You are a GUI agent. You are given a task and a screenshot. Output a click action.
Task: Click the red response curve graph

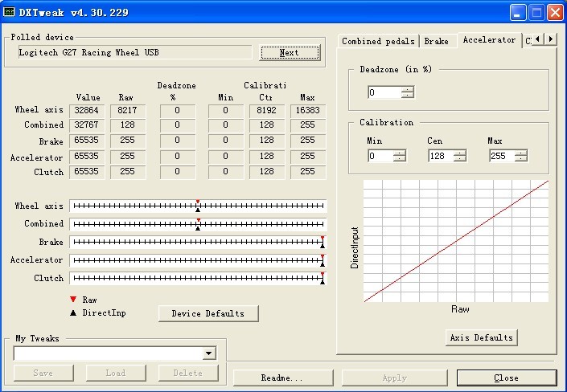tap(456, 241)
